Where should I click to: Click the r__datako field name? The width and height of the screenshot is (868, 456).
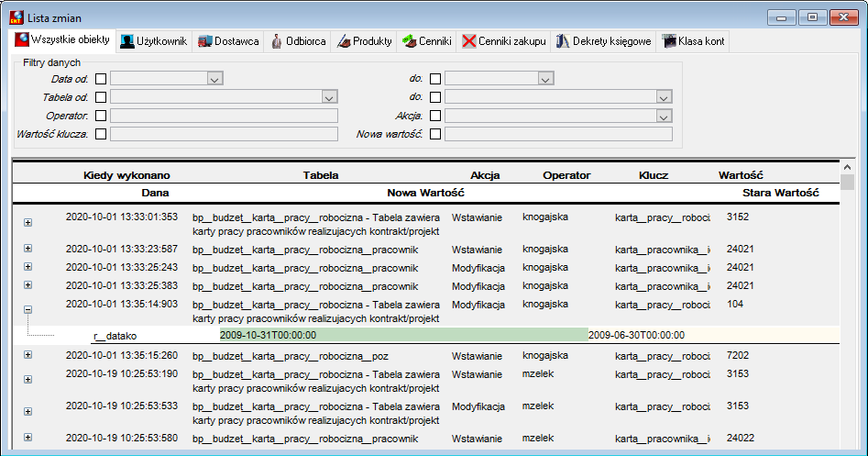[115, 336]
